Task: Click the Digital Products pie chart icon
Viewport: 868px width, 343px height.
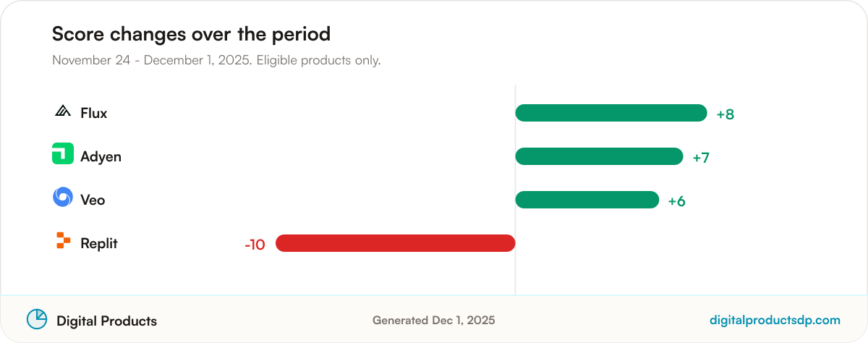Action: [x=37, y=319]
